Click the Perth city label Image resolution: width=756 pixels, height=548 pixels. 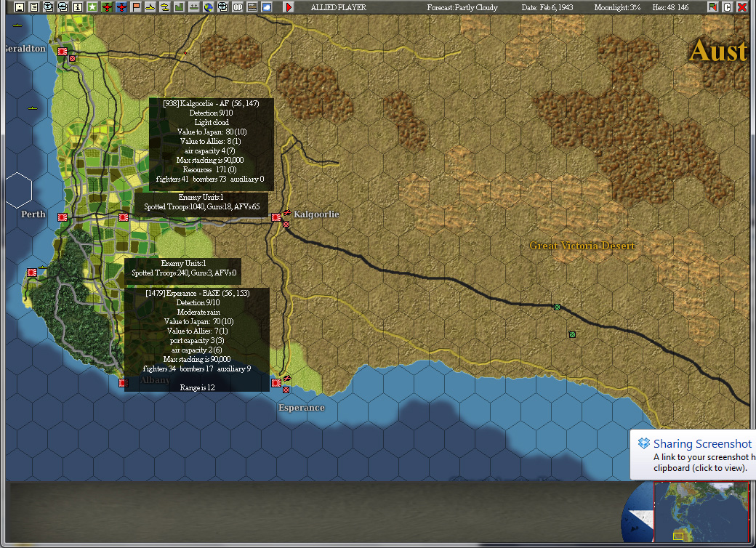tap(33, 214)
